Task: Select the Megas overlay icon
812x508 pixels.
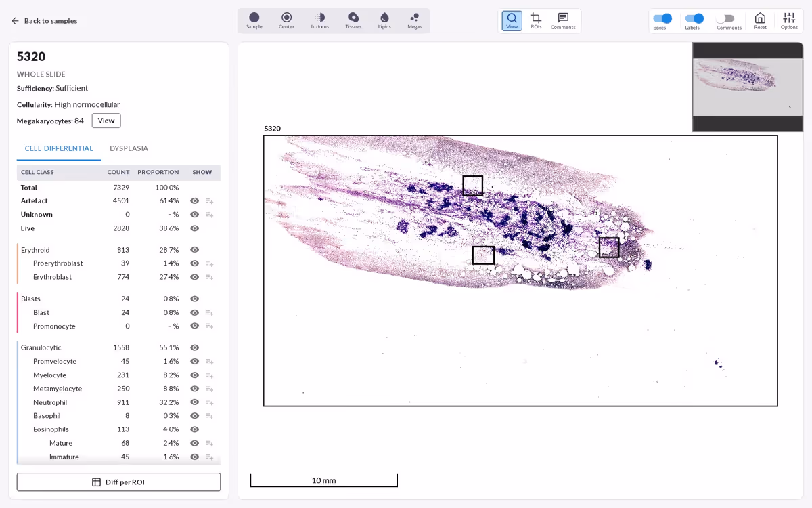Action: tap(414, 20)
